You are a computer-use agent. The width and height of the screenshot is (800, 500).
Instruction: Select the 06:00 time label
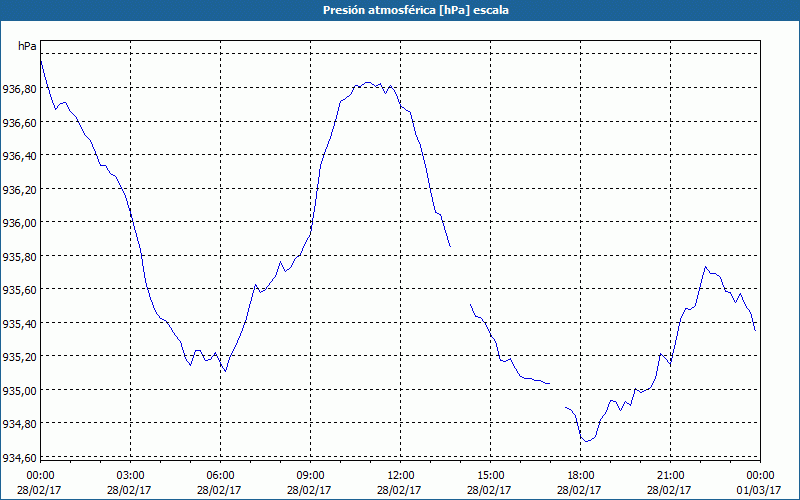[x=220, y=476]
